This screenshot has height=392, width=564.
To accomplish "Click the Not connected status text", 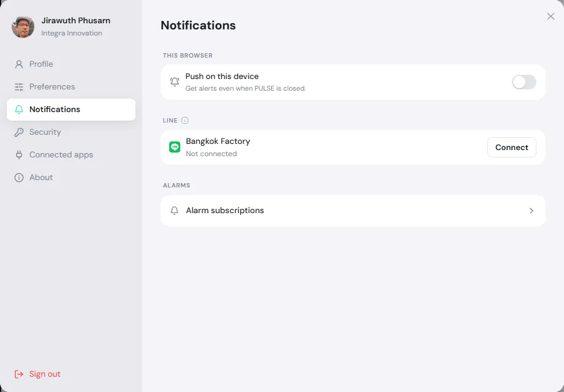I will coord(211,154).
